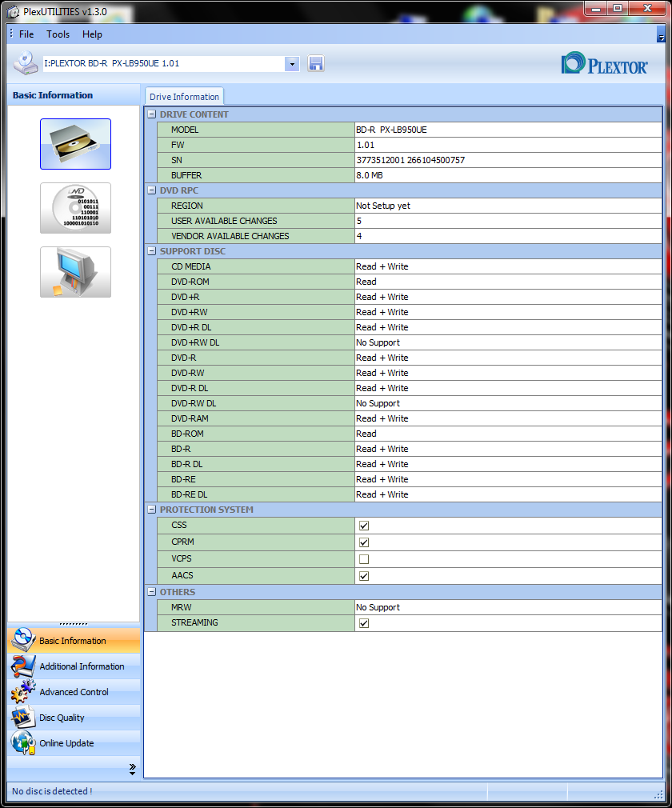Open the Tools menu
Screen dimensions: 672x808
pos(58,34)
